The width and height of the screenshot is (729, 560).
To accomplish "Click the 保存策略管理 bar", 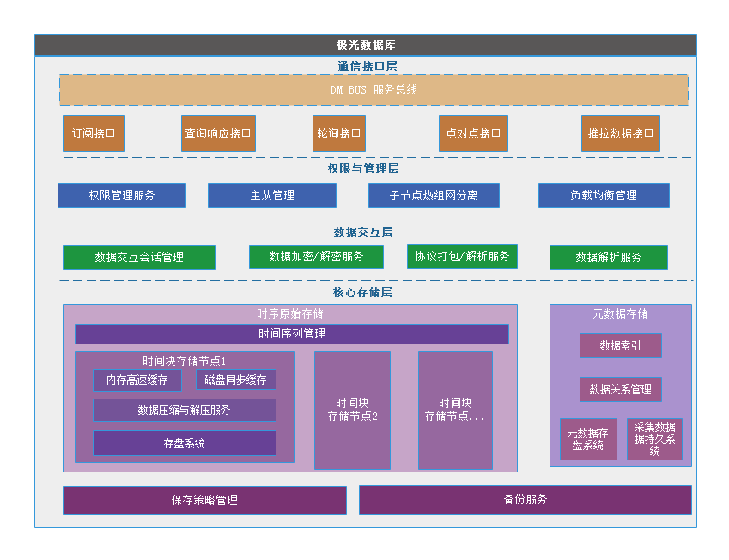I will pos(204,500).
